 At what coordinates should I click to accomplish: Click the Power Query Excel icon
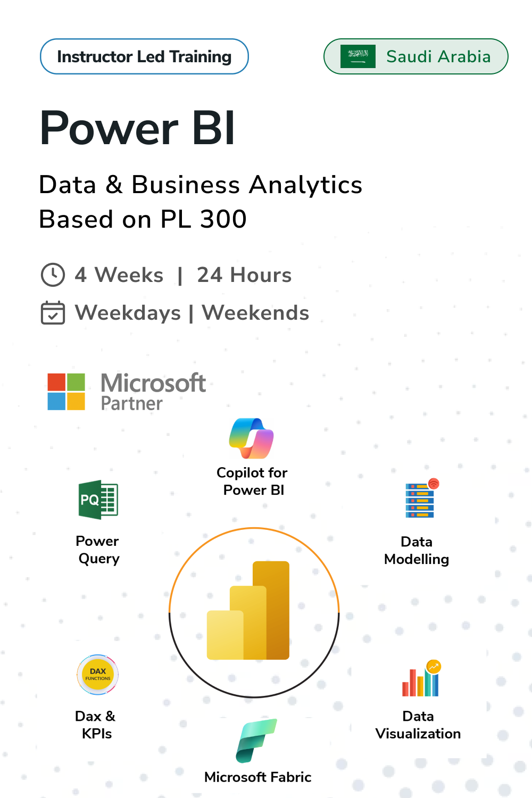[x=98, y=500]
